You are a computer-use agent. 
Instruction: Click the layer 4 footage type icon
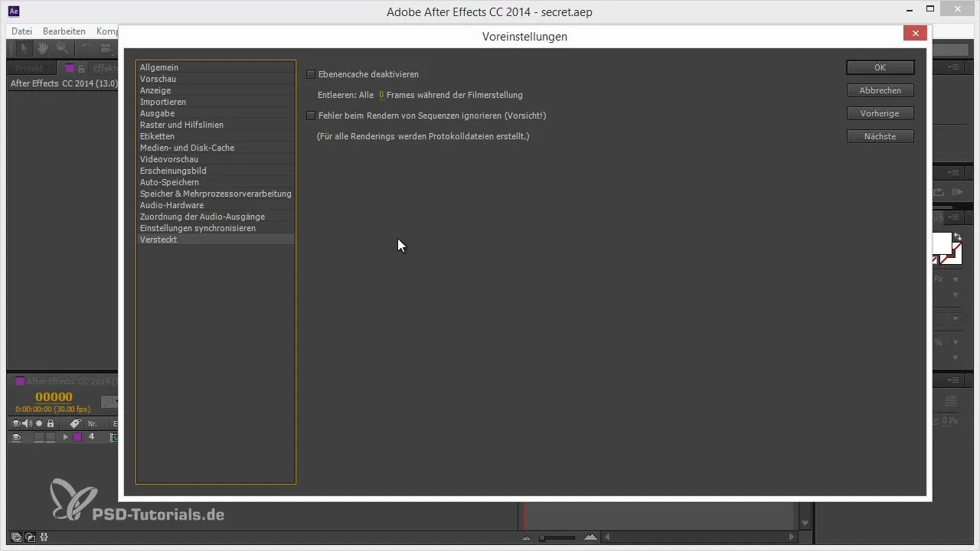[114, 437]
